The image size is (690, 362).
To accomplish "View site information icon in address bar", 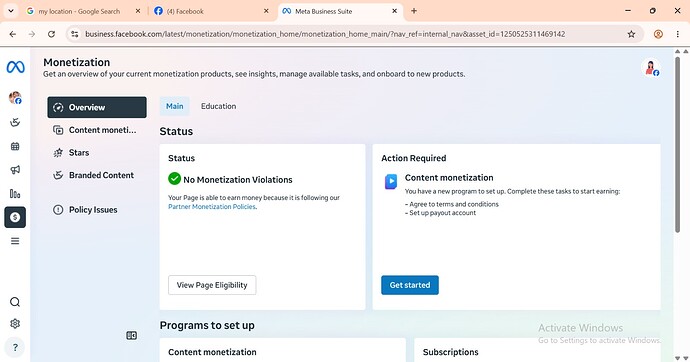I will click(75, 34).
